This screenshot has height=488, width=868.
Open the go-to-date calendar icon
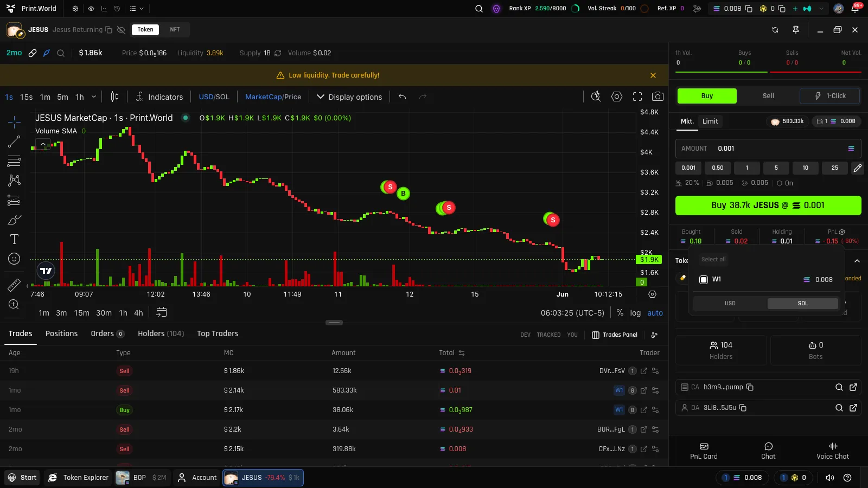click(x=161, y=312)
